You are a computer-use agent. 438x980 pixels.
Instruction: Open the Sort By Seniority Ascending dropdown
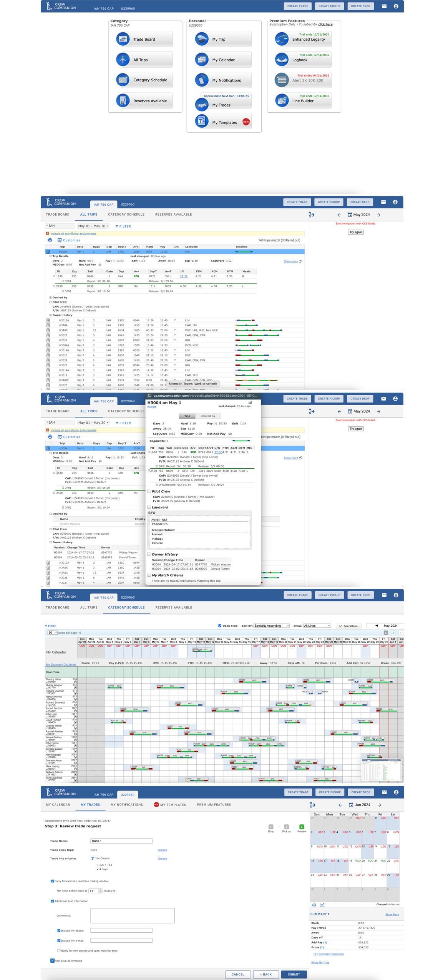tap(271, 626)
